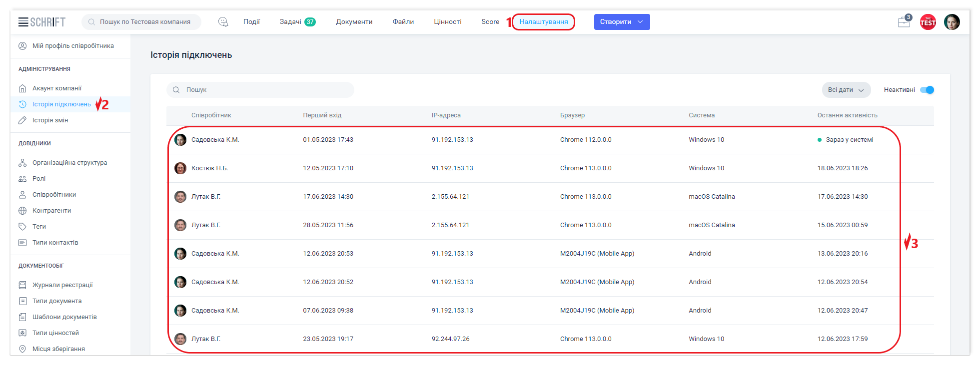Screen dimensions: 980x367
Task: Select Журнали реєстрації in the sidebar
Action: [62, 285]
